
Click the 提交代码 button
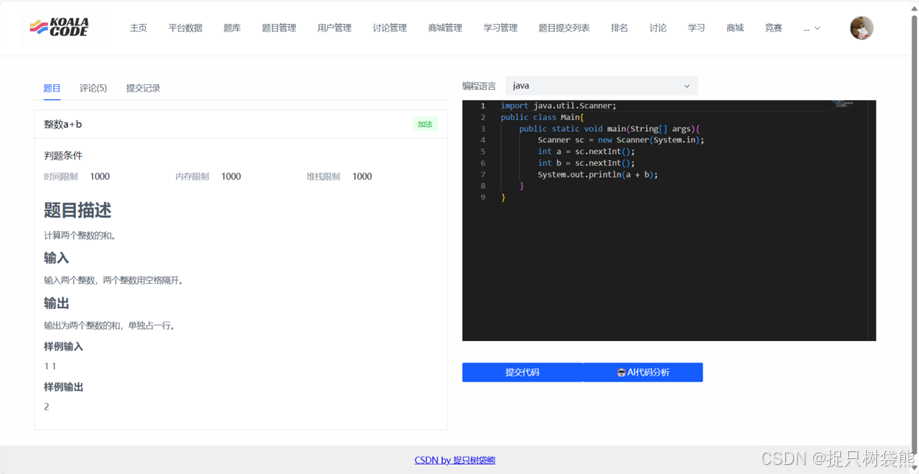coord(522,372)
